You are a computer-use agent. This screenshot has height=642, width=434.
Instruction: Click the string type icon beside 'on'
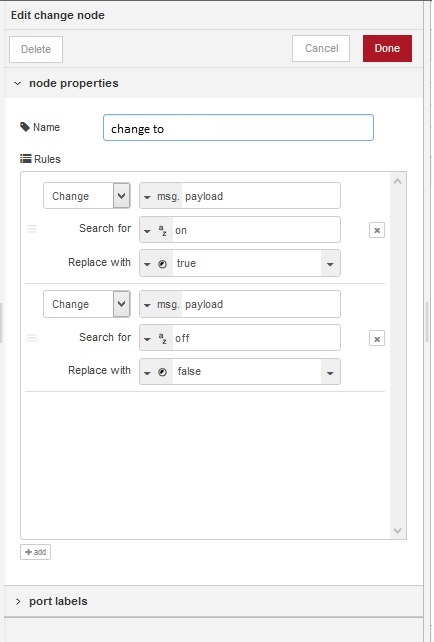click(x=163, y=230)
